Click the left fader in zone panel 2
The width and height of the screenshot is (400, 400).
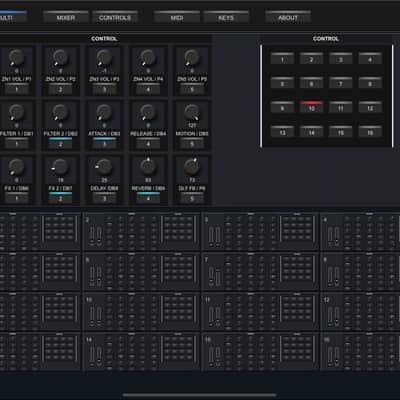[x=92, y=236]
